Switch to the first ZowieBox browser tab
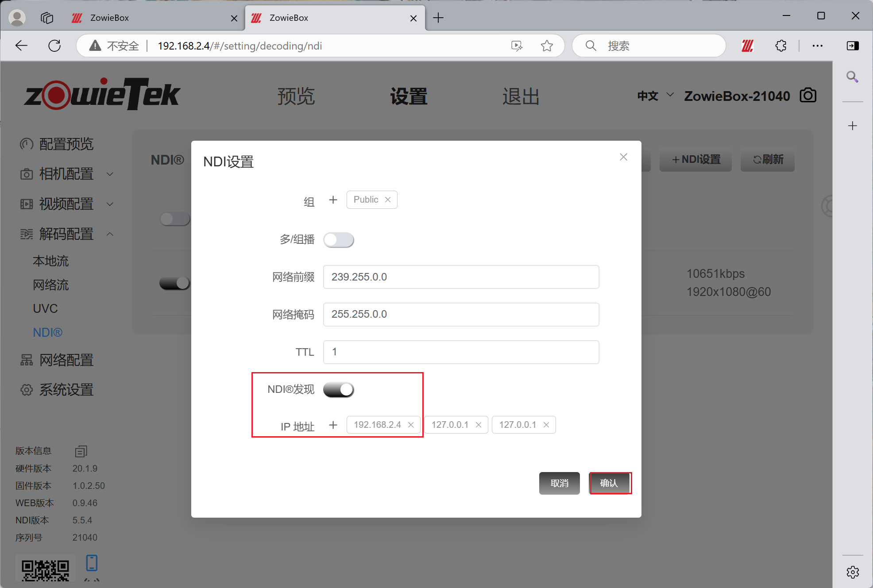The image size is (873, 588). 155,18
